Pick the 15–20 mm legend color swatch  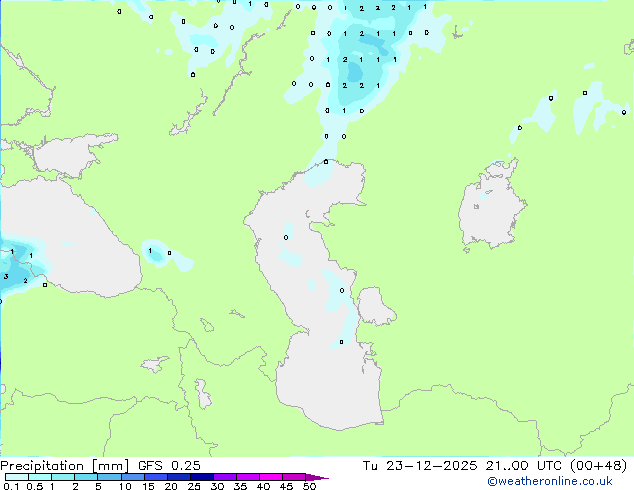(x=155, y=477)
